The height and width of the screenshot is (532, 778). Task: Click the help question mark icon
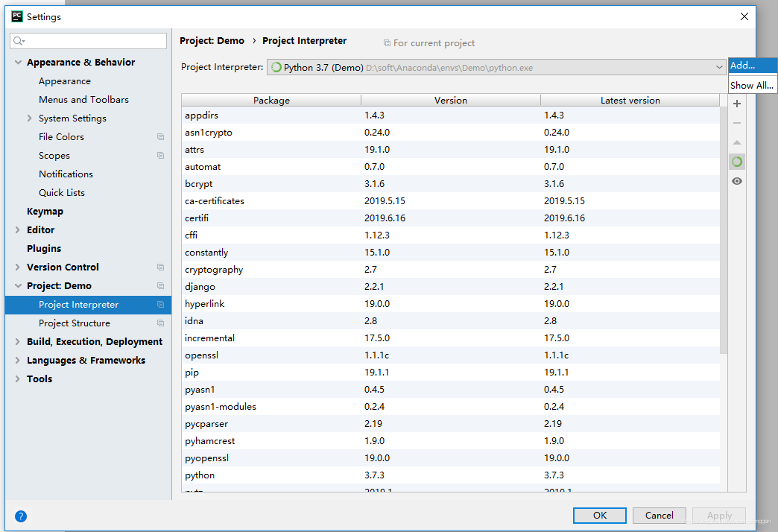click(21, 516)
